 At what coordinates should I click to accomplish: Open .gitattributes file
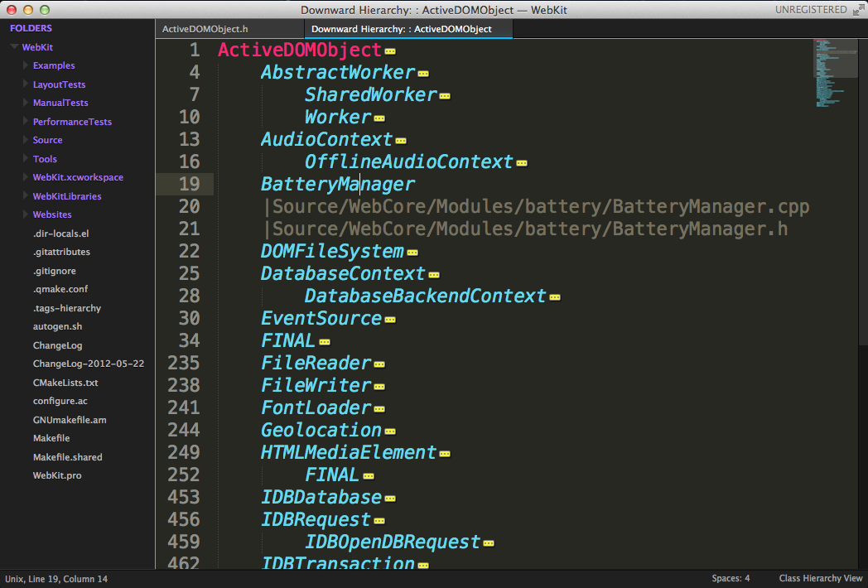coord(61,252)
